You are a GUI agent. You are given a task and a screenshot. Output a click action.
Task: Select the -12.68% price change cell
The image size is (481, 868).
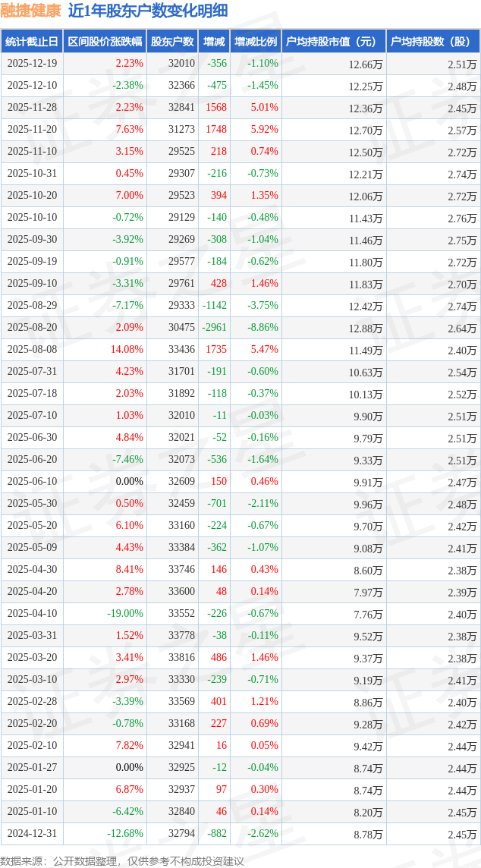click(x=125, y=834)
